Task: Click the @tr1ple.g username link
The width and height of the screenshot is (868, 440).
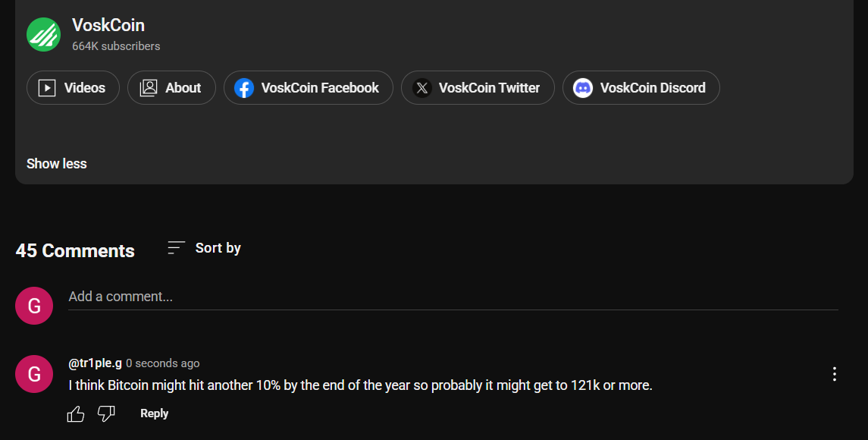Action: click(95, 363)
